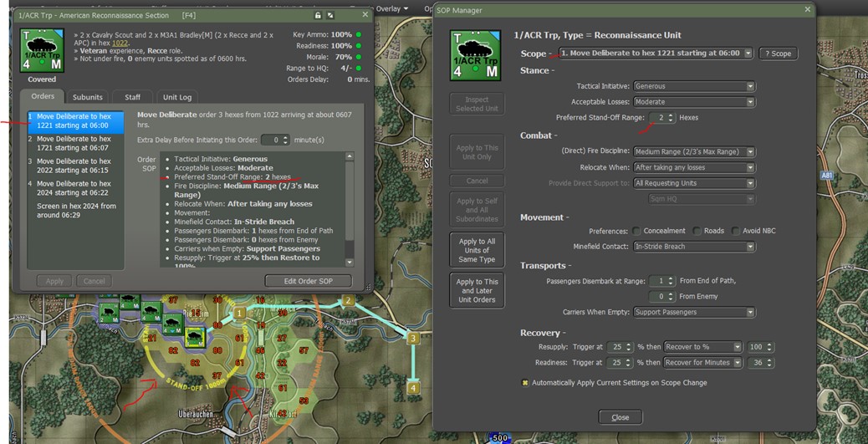868x444 pixels.
Task: Open the Provide Direct Support to dropdown
Action: 694,183
